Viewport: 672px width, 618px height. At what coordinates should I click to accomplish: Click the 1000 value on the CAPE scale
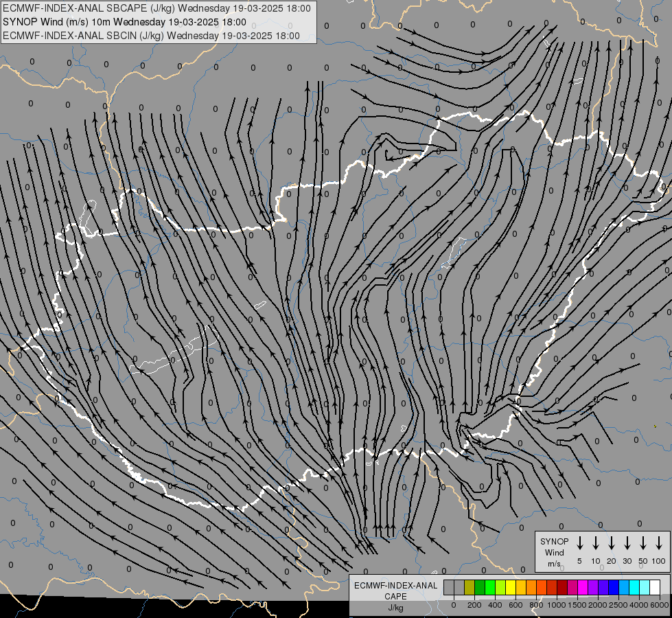point(557,605)
